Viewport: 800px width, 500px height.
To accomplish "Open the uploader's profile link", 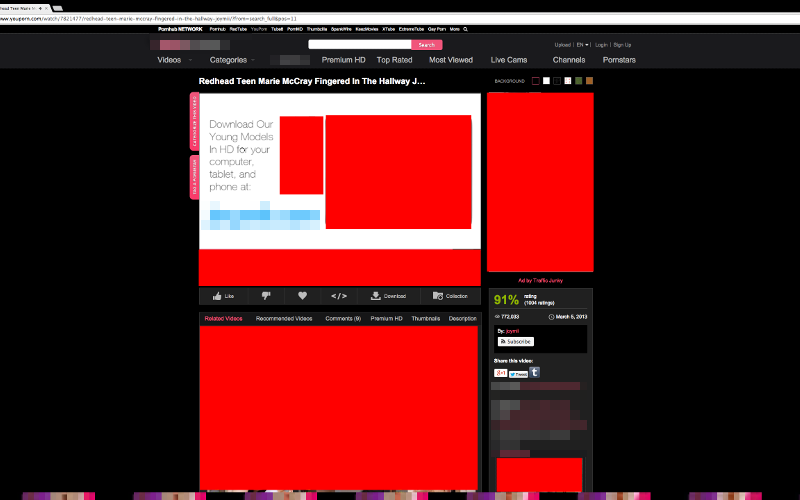I will coord(512,331).
